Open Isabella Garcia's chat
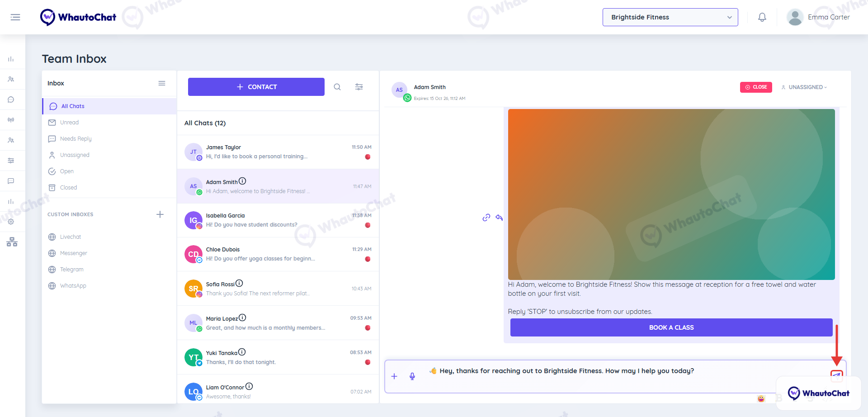This screenshot has height=417, width=868. click(278, 220)
